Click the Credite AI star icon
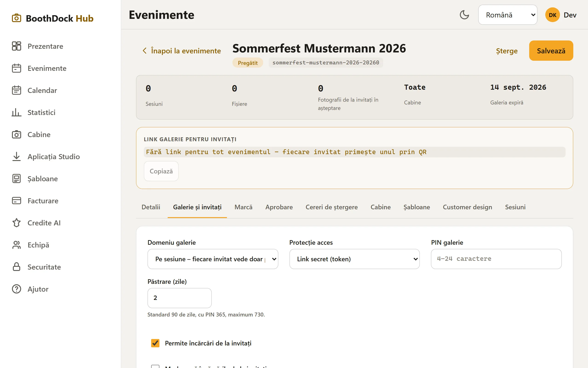Viewport: 588px width, 368px height. pyautogui.click(x=17, y=223)
